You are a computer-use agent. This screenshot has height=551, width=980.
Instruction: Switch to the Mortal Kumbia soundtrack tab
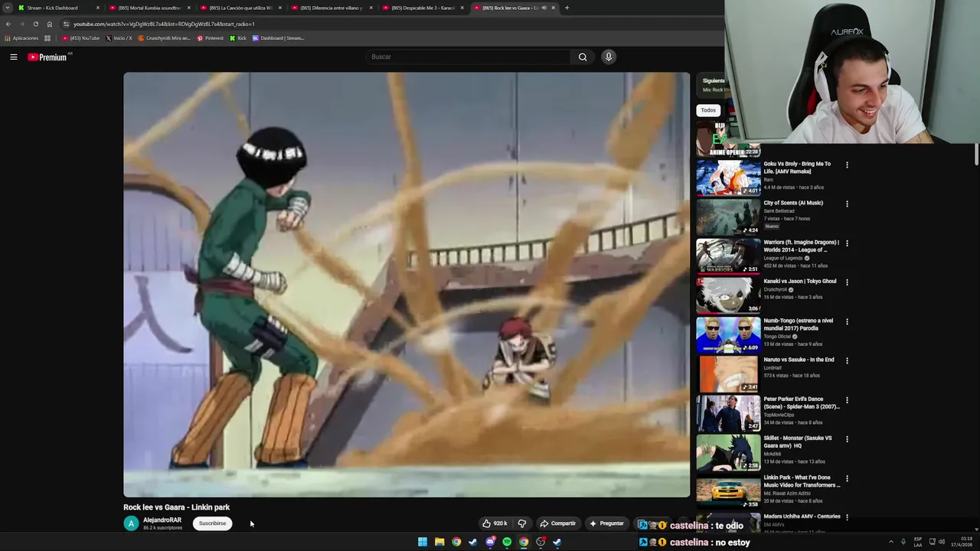[149, 8]
